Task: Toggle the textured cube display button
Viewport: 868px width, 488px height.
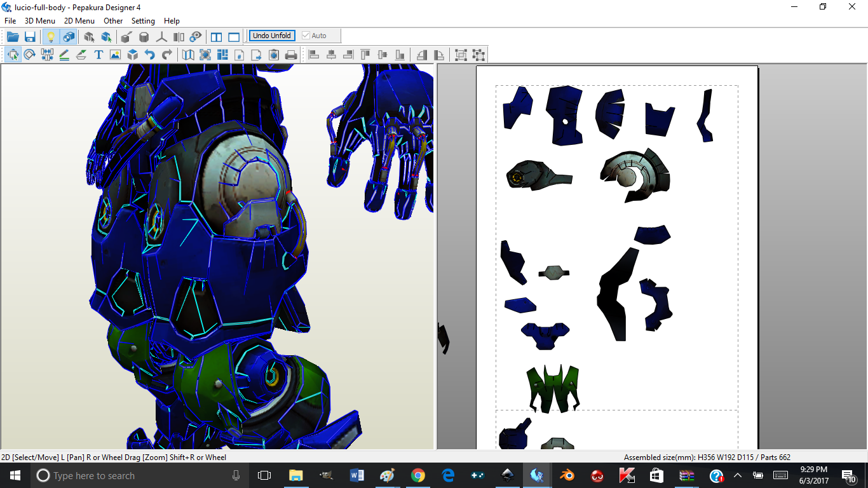Action: point(69,36)
